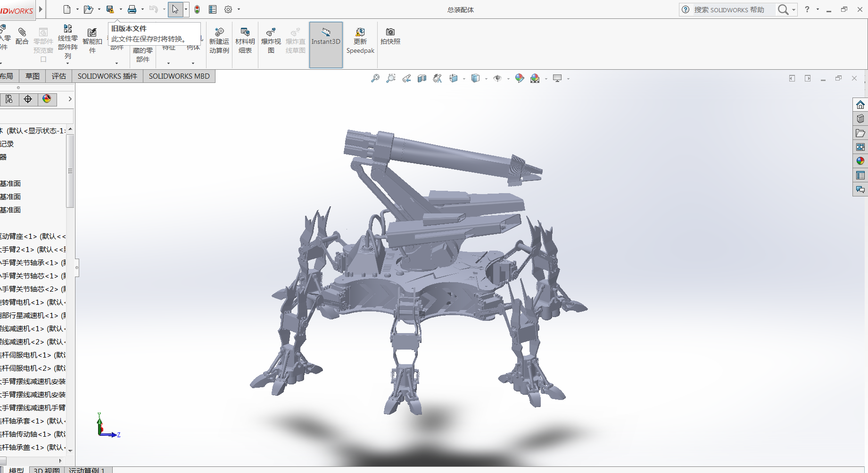Open the Section View tool

click(x=422, y=78)
